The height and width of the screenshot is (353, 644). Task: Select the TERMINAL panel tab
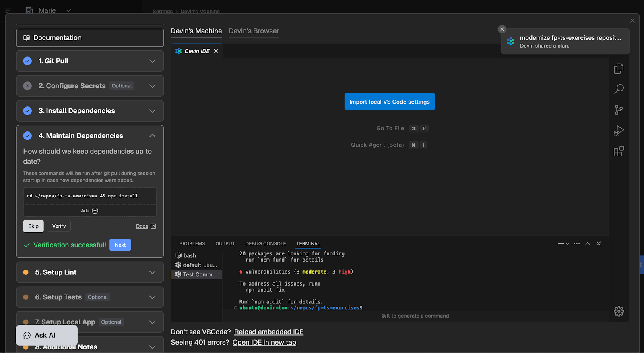point(308,243)
